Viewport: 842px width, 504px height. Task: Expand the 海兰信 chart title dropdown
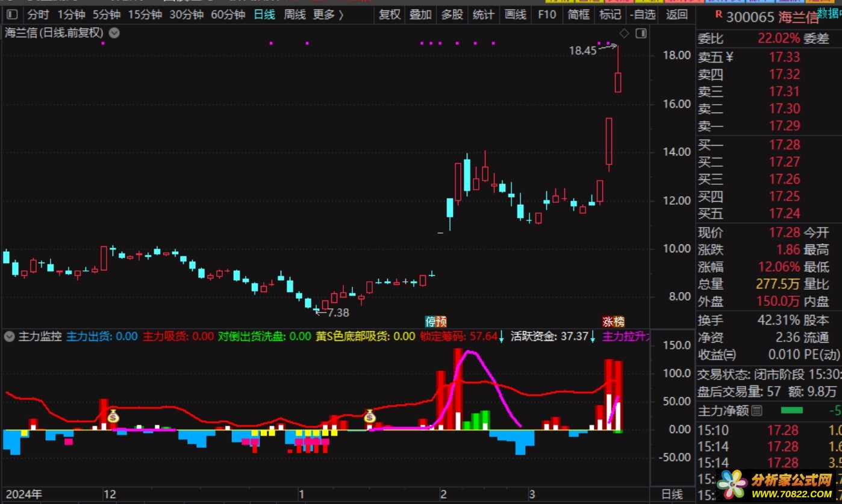(114, 33)
